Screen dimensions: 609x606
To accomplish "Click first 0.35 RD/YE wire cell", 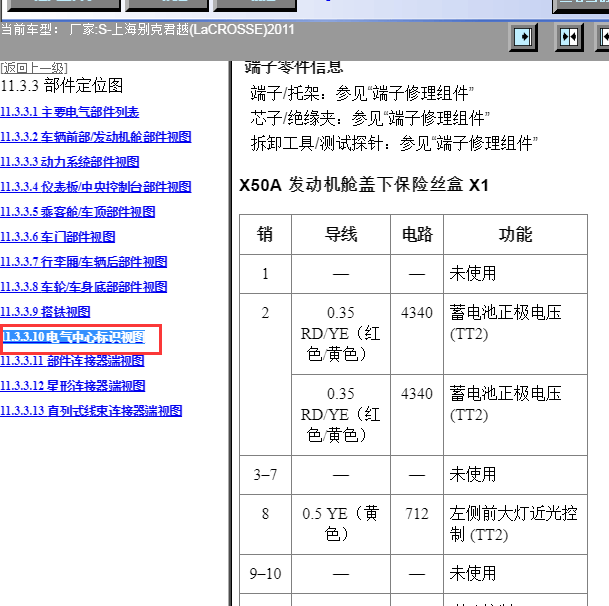I will [341, 334].
